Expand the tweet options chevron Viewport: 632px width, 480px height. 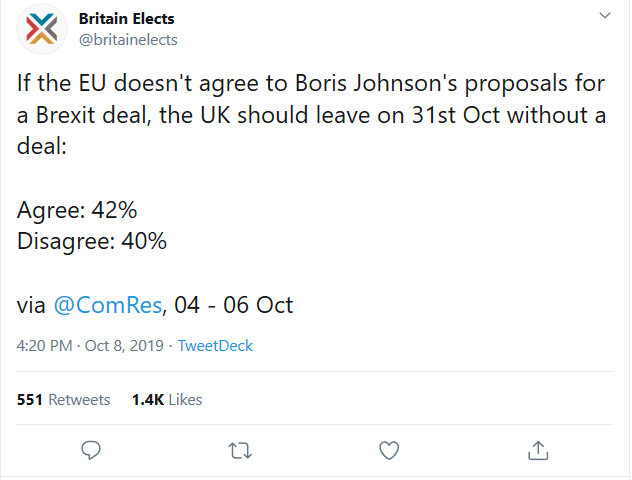pos(605,16)
